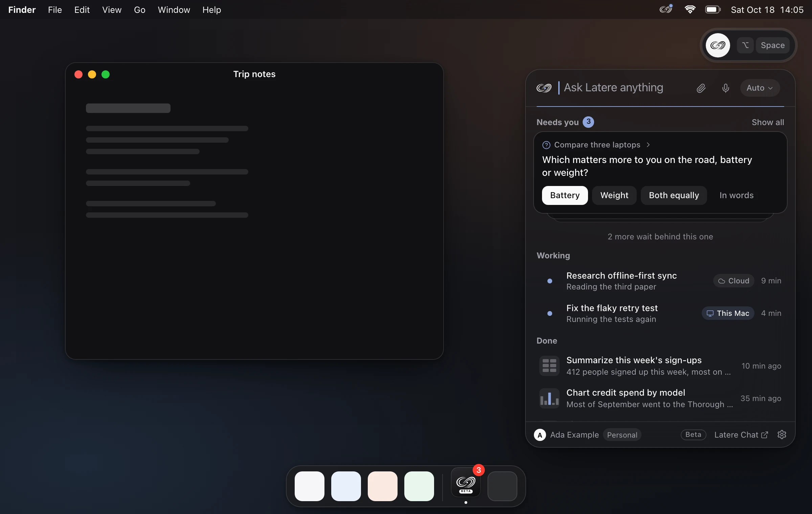Open the Window menu
This screenshot has width=812, height=514.
(174, 10)
